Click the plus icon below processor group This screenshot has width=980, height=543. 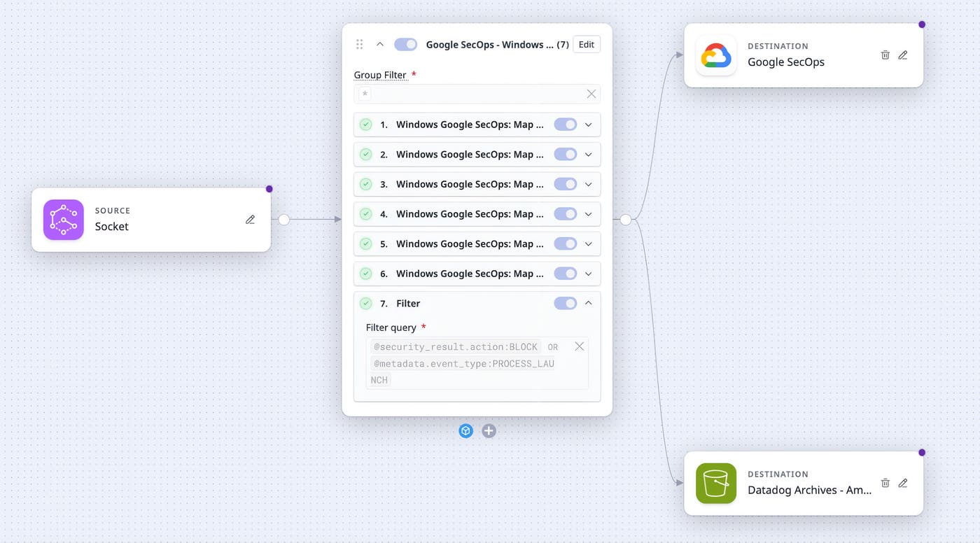pyautogui.click(x=489, y=431)
